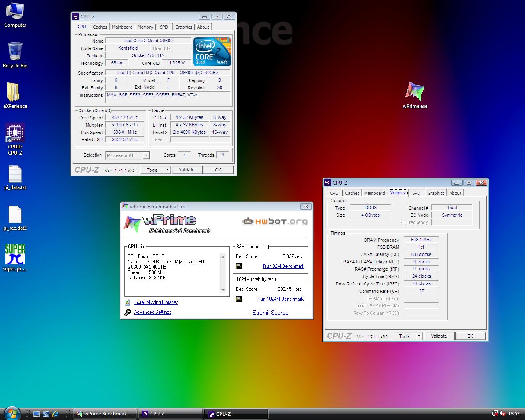Open Install Missing Libraries link
Screen dimensions: 525x420
click(156, 302)
